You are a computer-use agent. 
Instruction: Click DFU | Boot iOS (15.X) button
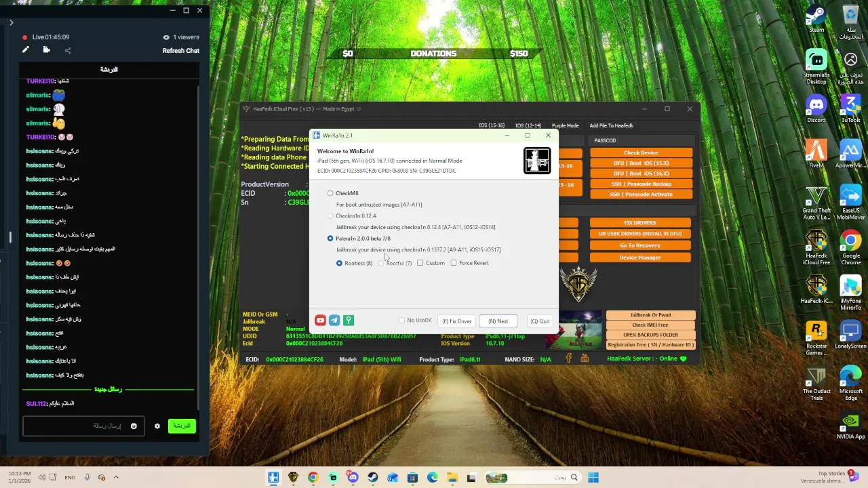(x=641, y=163)
